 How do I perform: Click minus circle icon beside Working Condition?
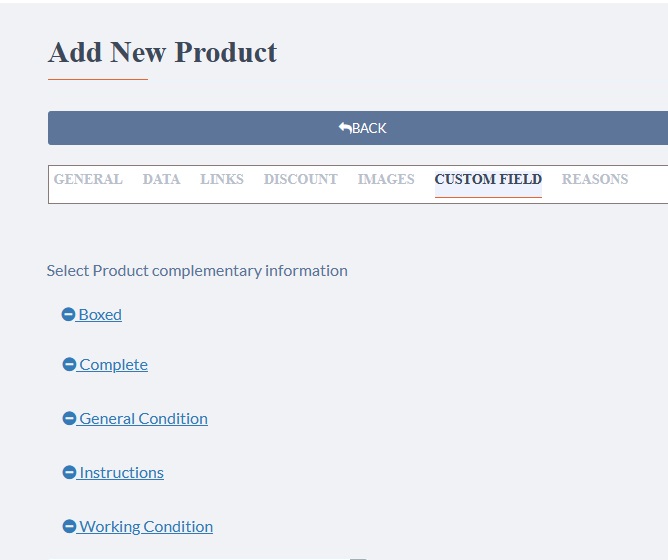[69, 526]
